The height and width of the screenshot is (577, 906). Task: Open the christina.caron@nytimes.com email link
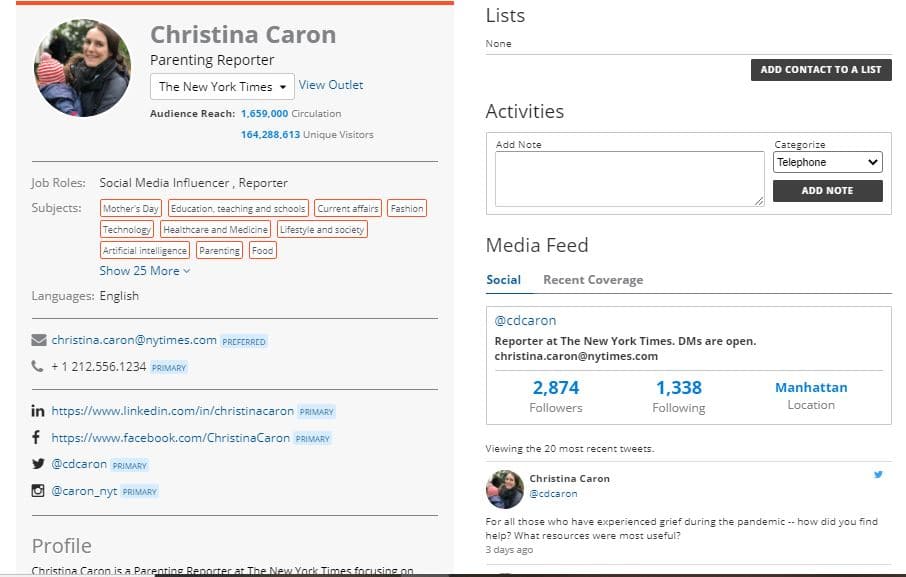point(134,340)
